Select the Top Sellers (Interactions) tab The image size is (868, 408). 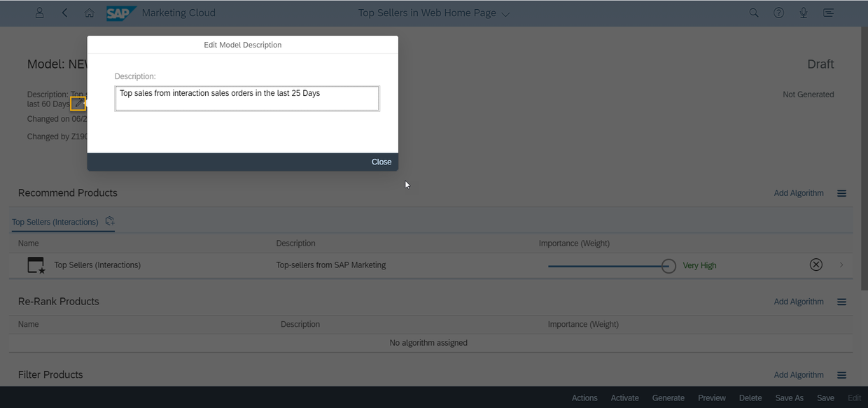(x=55, y=222)
